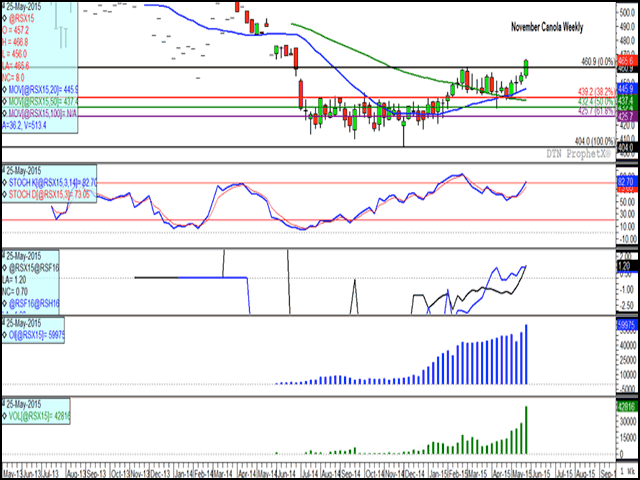The width and height of the screenshot is (640, 480).
Task: Click the A=36.2, V=513.4 readout
Action: 24,126
